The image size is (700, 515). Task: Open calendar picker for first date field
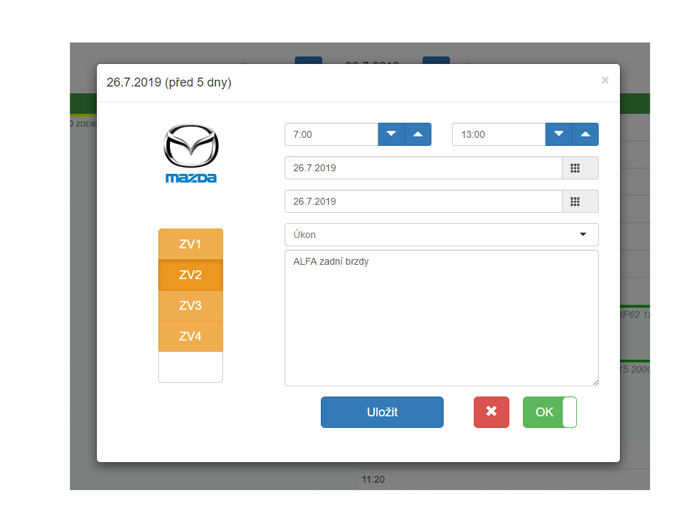pyautogui.click(x=580, y=168)
